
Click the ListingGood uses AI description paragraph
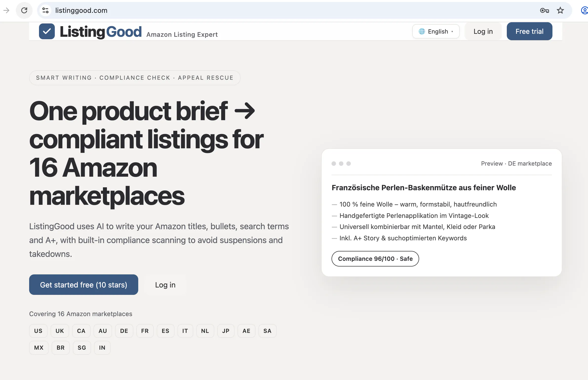tap(159, 240)
